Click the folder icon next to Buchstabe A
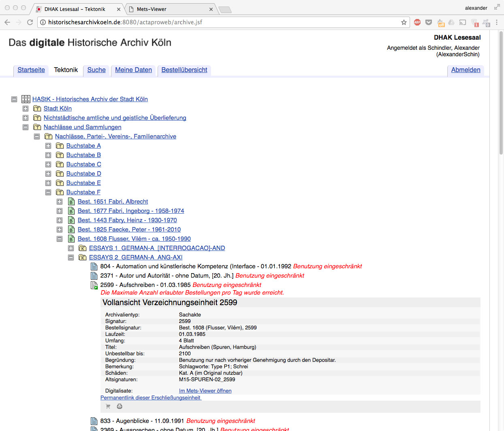Image resolution: width=504 pixels, height=431 pixels. click(60, 146)
